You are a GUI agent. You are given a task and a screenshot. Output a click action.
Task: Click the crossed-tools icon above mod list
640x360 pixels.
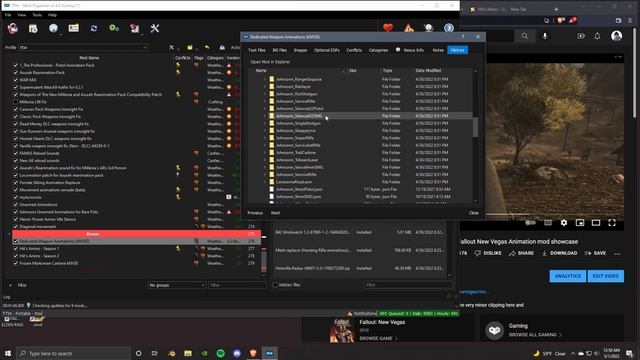coord(172,47)
